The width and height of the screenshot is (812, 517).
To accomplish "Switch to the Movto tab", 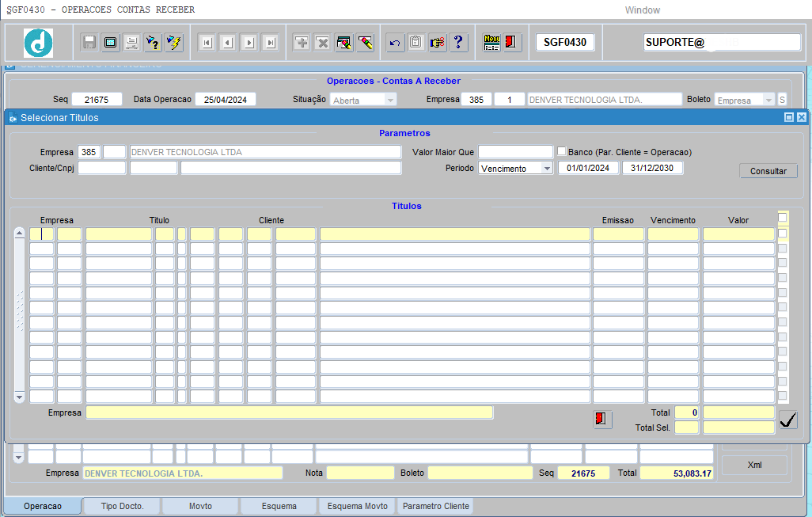I will (x=200, y=506).
